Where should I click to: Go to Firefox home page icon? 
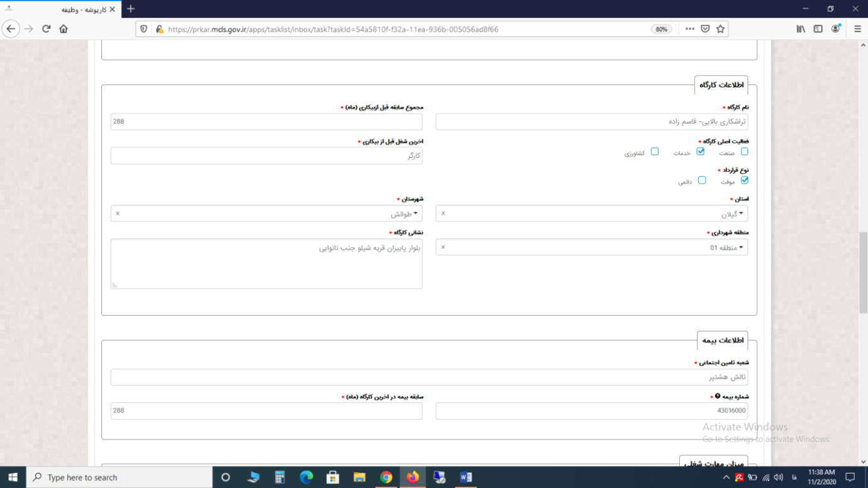click(x=64, y=29)
